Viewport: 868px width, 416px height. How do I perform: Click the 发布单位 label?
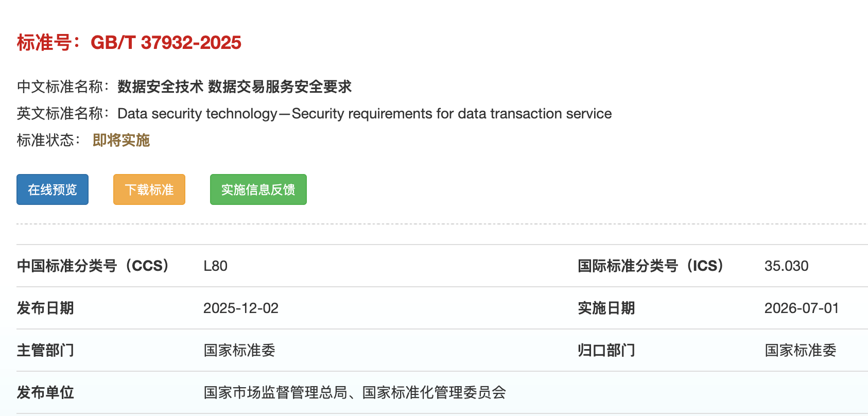45,393
